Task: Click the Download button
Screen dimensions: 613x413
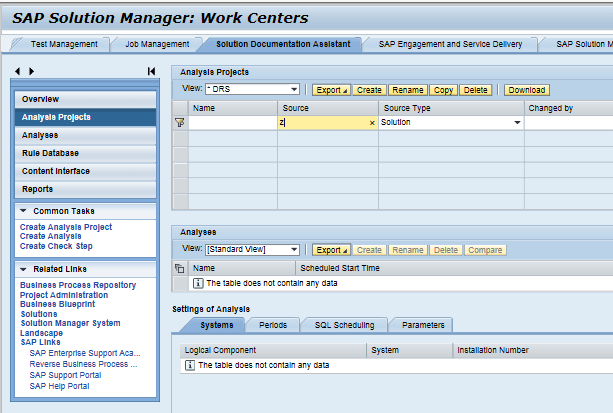Action: 526,90
